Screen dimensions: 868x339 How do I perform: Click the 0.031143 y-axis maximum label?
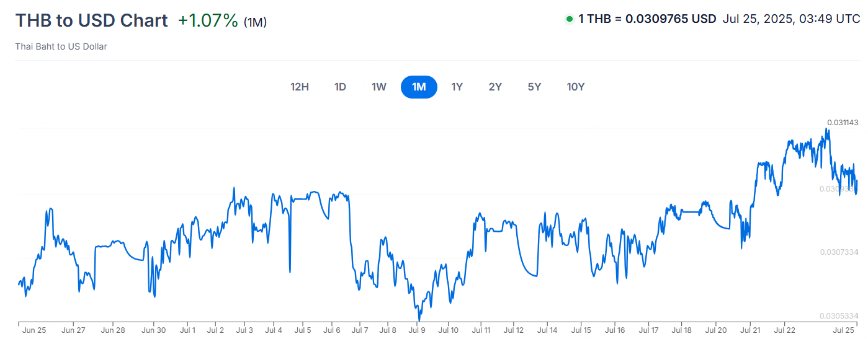coord(843,123)
